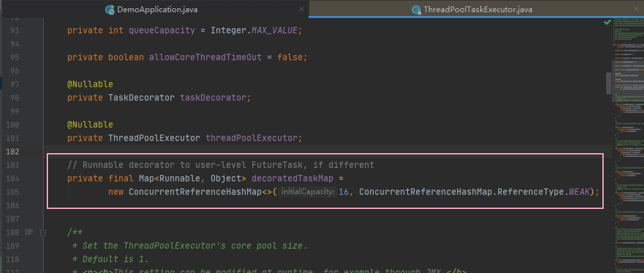The width and height of the screenshot is (644, 273).
Task: Click the DemoApplication.java file icon
Action: point(109,10)
